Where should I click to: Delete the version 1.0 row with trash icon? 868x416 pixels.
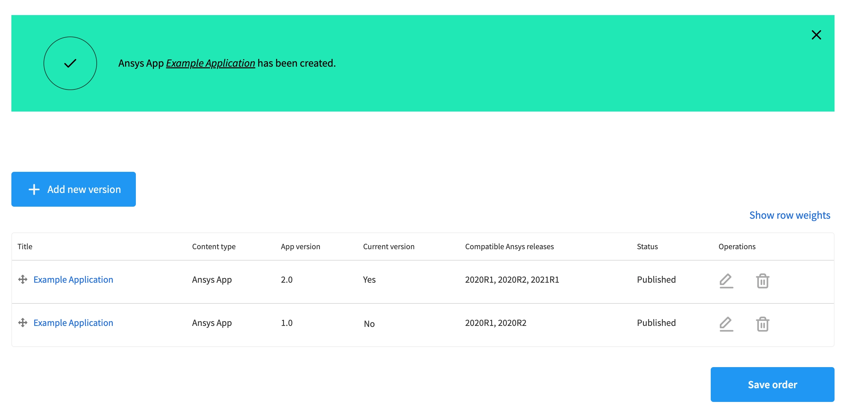pyautogui.click(x=763, y=324)
